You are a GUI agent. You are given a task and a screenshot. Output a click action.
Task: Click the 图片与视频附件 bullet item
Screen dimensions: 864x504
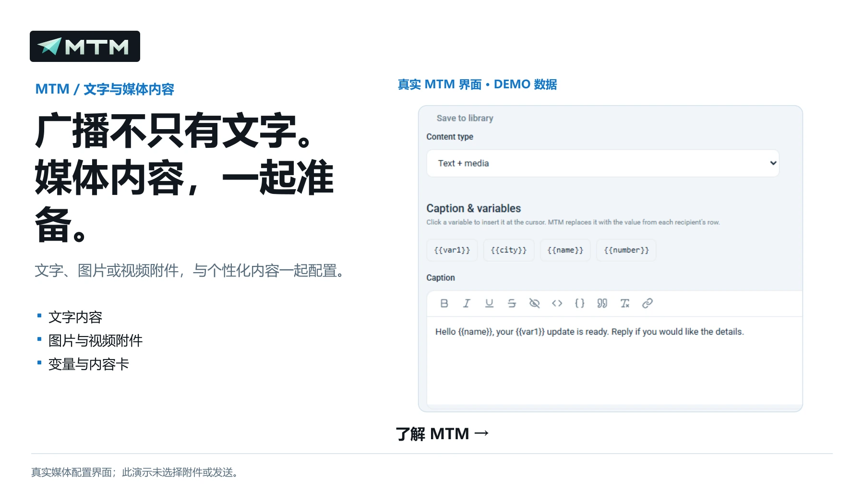point(96,341)
